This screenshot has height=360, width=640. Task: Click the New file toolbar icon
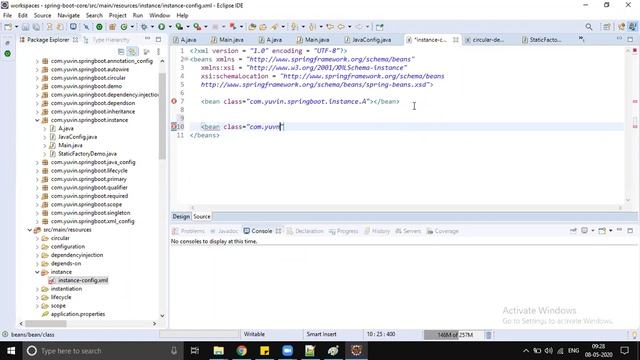(8, 27)
